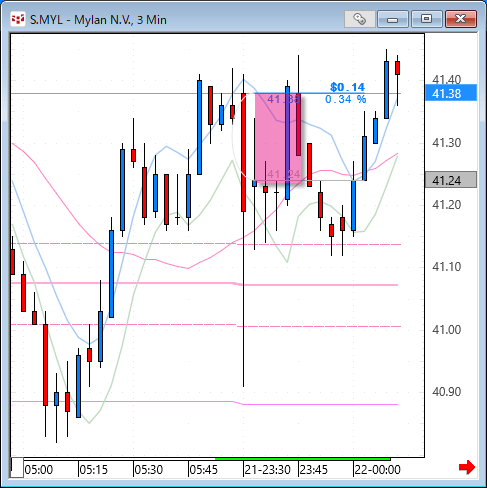This screenshot has width=487, height=488.
Task: Click the S.MYL - Mylan N.V., 3 Min title
Action: tap(98, 20)
